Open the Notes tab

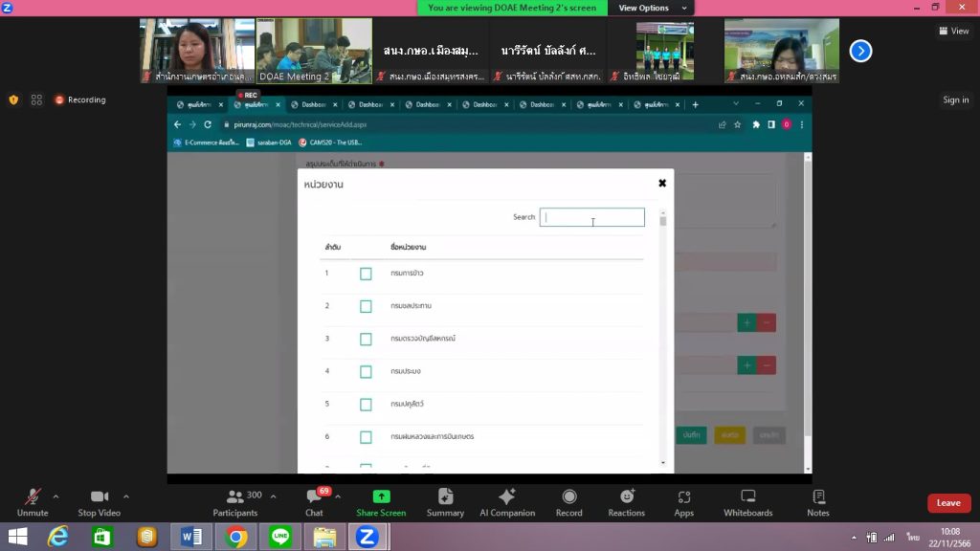[x=818, y=497]
